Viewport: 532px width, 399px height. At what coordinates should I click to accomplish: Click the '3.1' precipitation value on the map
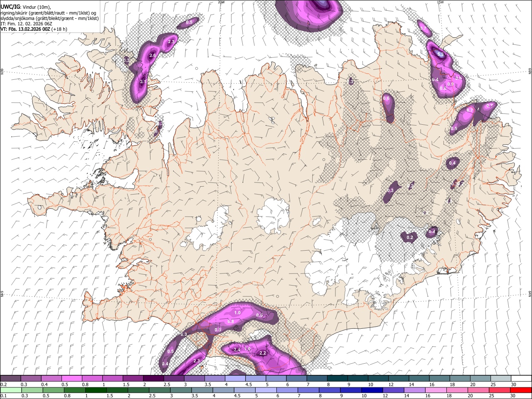(143, 82)
